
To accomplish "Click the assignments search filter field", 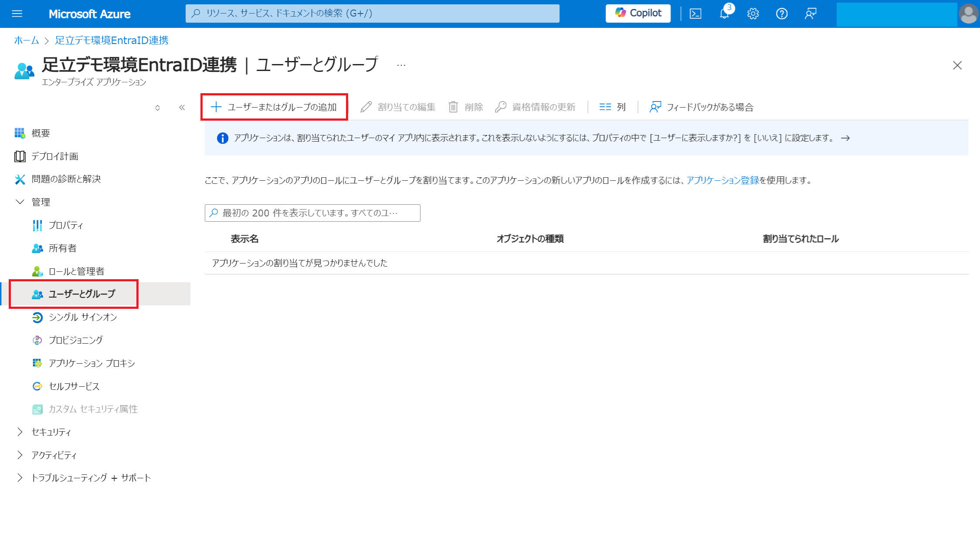I will point(312,213).
